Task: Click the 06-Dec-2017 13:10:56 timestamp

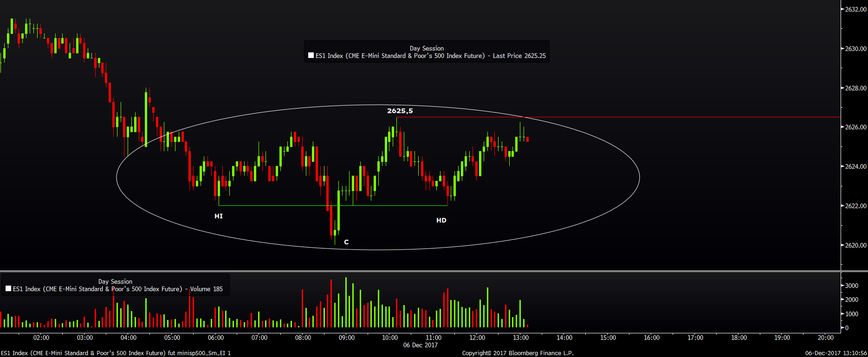Action: [836, 353]
